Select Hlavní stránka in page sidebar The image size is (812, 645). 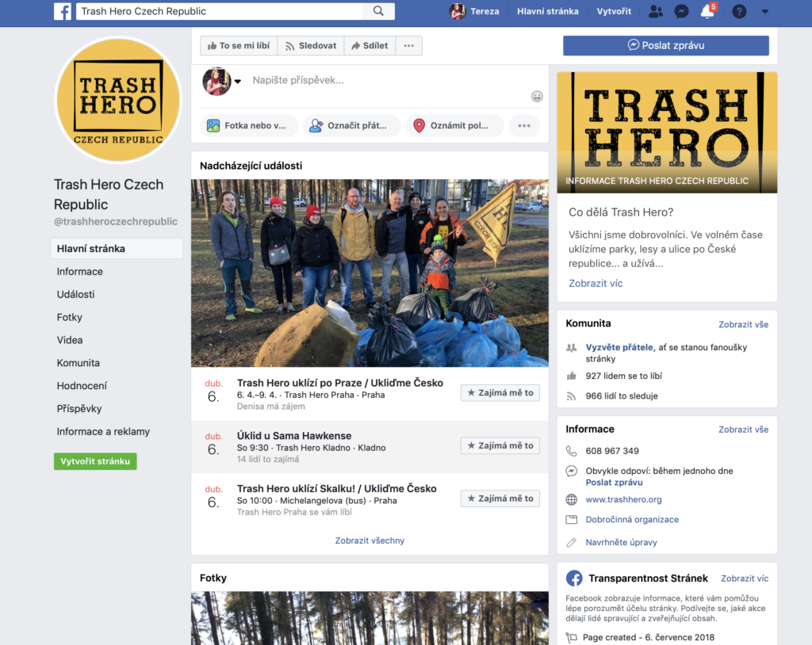tap(117, 249)
